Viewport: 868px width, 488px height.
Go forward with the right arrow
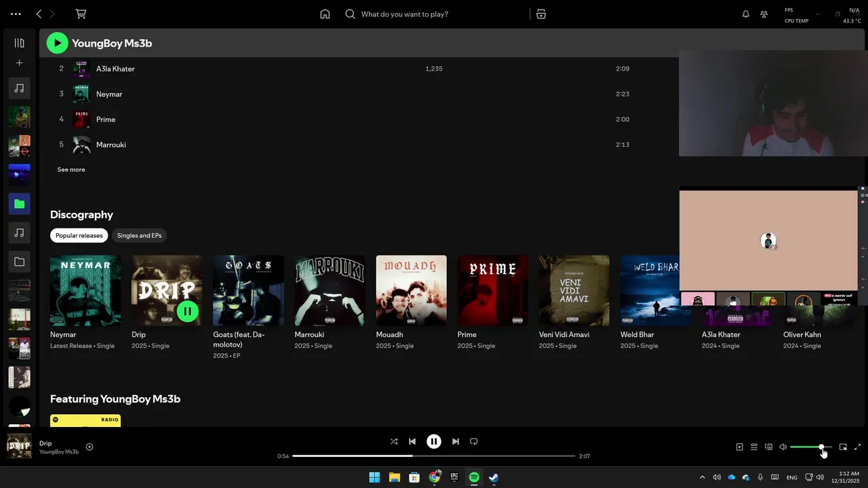click(x=52, y=14)
